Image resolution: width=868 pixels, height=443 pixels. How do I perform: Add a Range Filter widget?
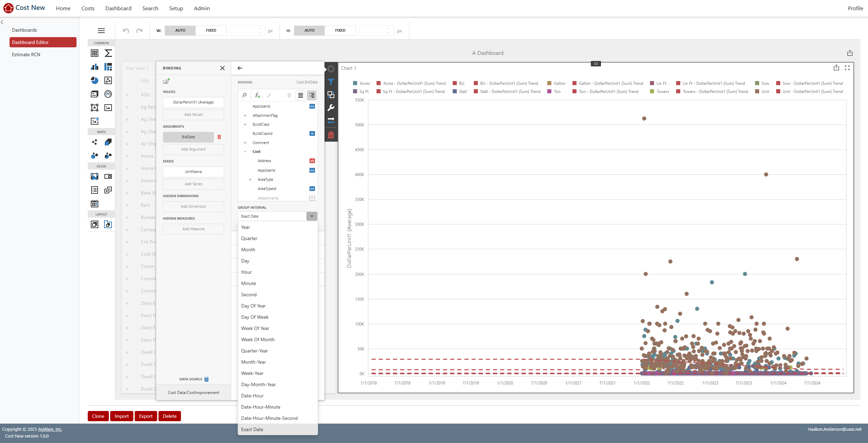[x=94, y=176]
